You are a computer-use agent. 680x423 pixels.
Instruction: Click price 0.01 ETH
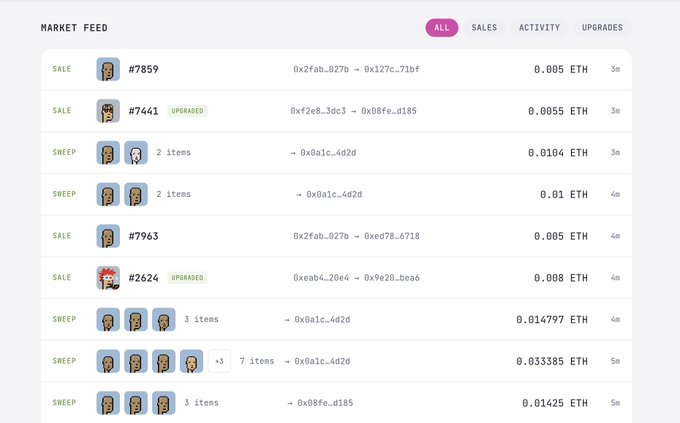click(x=564, y=194)
